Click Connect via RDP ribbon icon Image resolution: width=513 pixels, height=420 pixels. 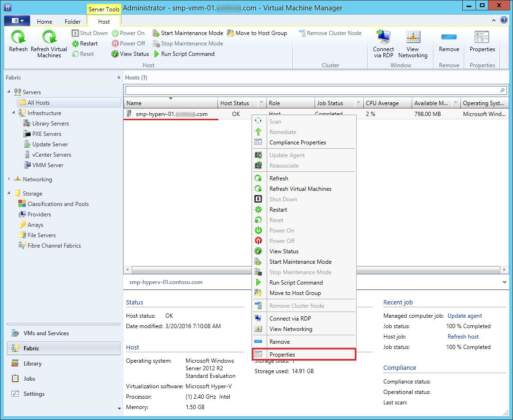[x=383, y=37]
